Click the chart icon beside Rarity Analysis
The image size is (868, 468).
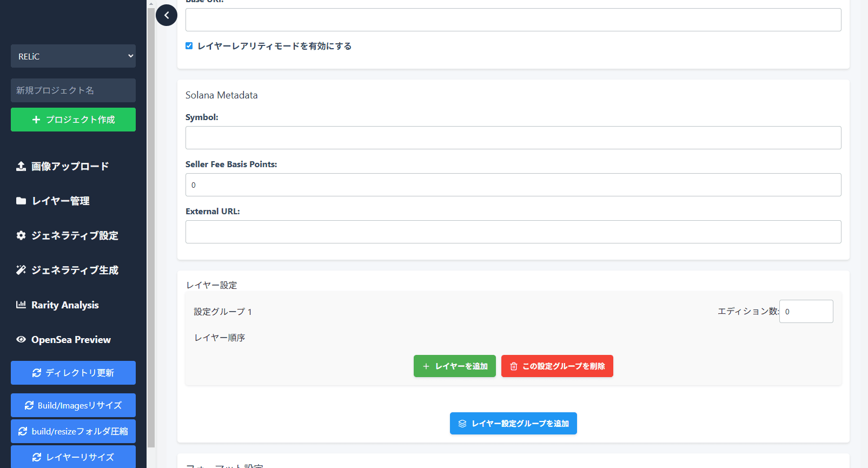[x=21, y=305]
